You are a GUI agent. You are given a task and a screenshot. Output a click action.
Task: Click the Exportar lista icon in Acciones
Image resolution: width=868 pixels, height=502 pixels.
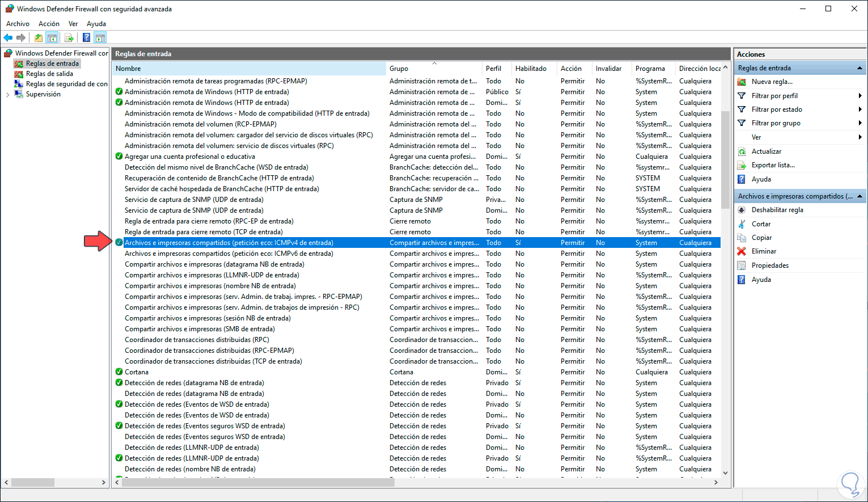742,165
